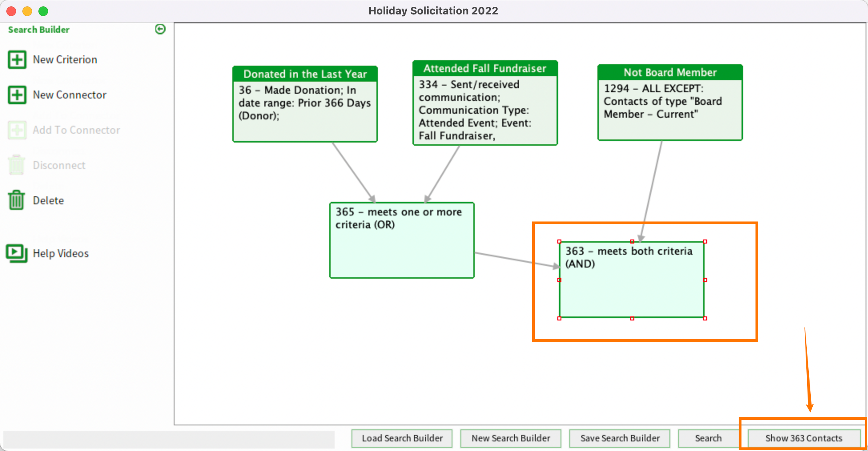Click the Delete label in sidebar
The width and height of the screenshot is (868, 451).
pos(48,201)
